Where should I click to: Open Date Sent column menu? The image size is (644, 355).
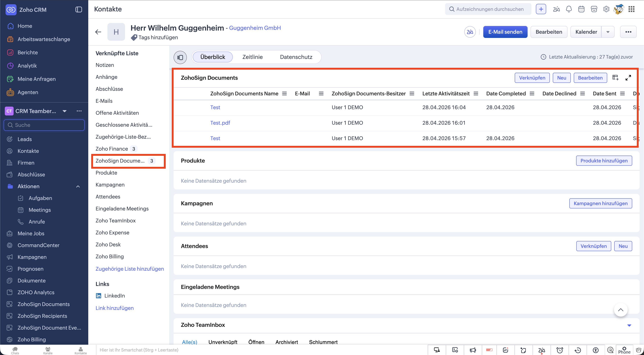coord(622,94)
